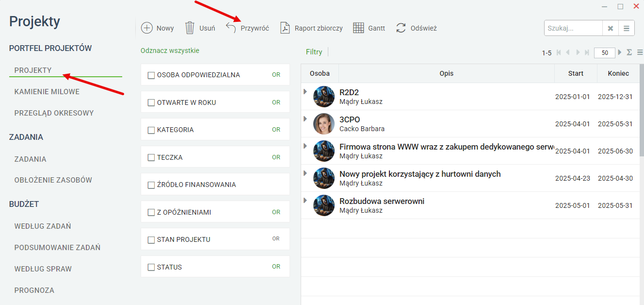Open PODSUMOWANIE ZADAŃ budget view

[57, 247]
